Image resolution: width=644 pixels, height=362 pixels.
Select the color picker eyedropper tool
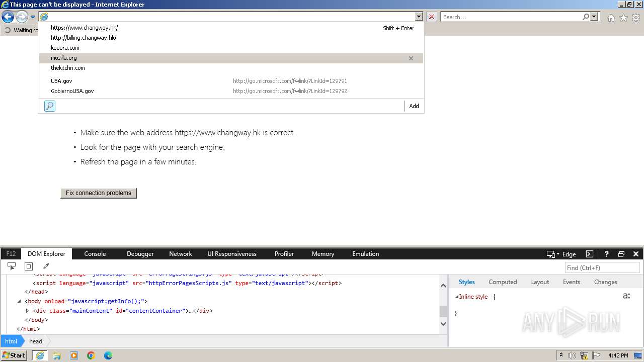46,266
